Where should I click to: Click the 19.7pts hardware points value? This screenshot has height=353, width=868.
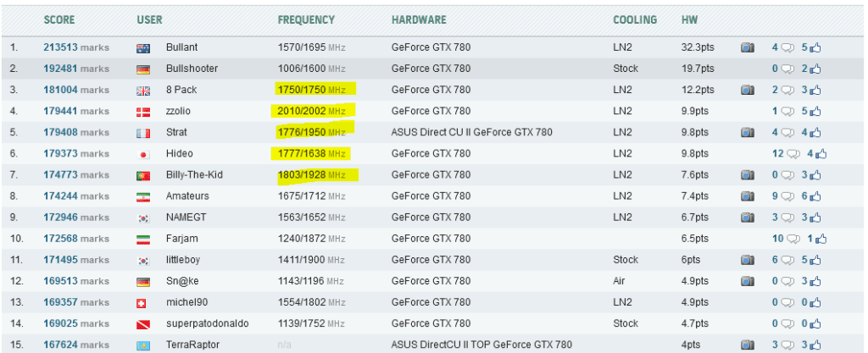pyautogui.click(x=698, y=69)
